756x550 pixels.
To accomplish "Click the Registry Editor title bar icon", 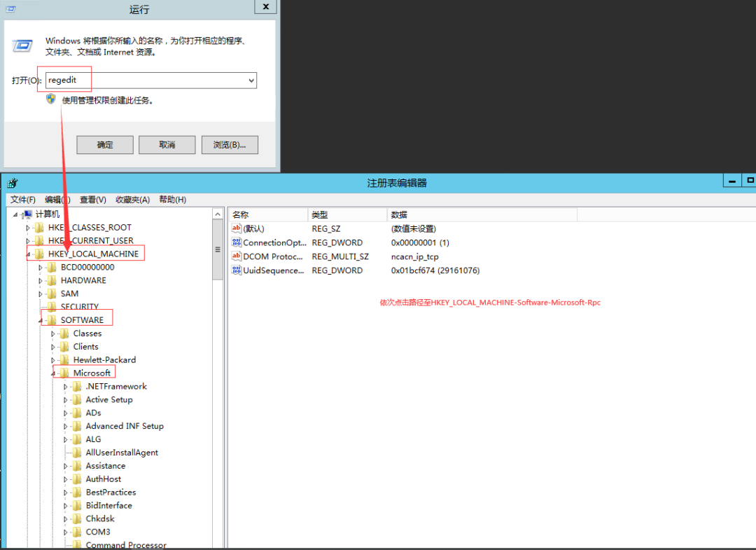I will click(13, 183).
